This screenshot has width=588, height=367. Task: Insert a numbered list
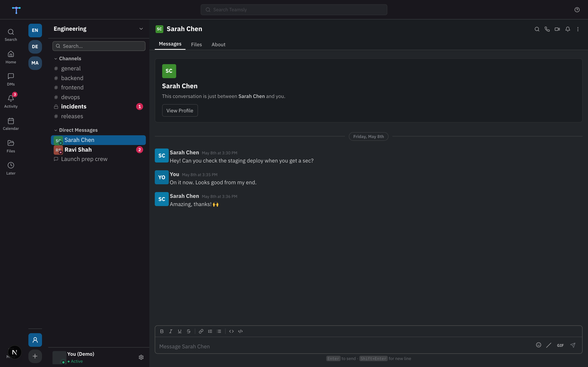point(210,331)
